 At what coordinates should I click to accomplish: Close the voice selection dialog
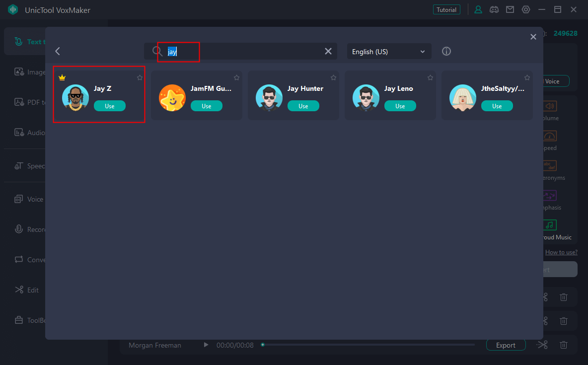533,37
